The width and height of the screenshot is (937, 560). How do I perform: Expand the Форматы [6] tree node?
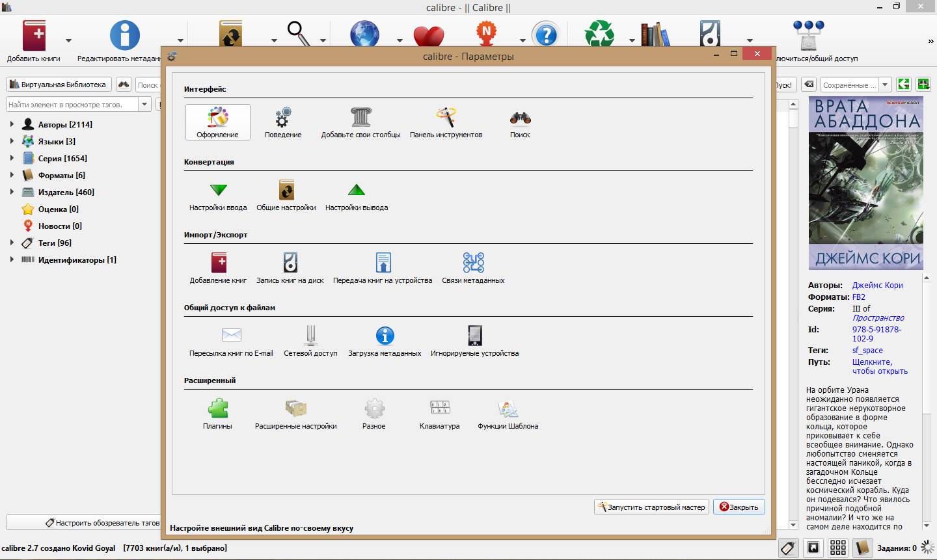pos(12,175)
